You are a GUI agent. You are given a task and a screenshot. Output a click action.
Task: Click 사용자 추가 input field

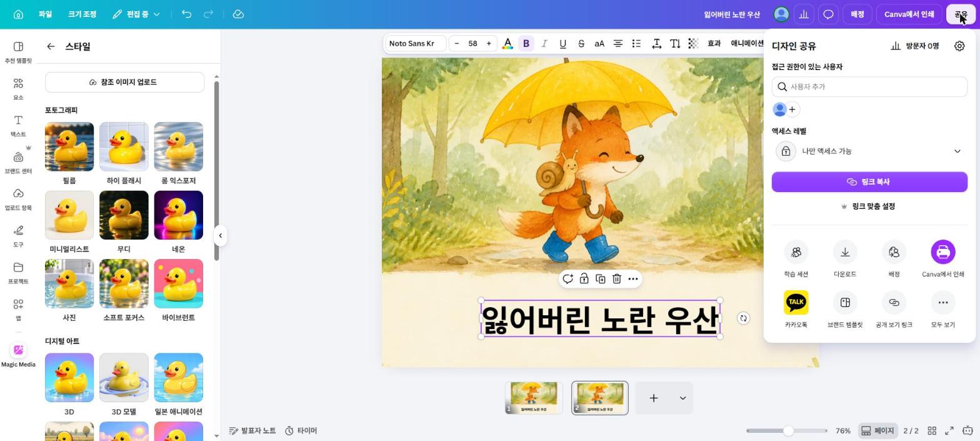point(869,86)
